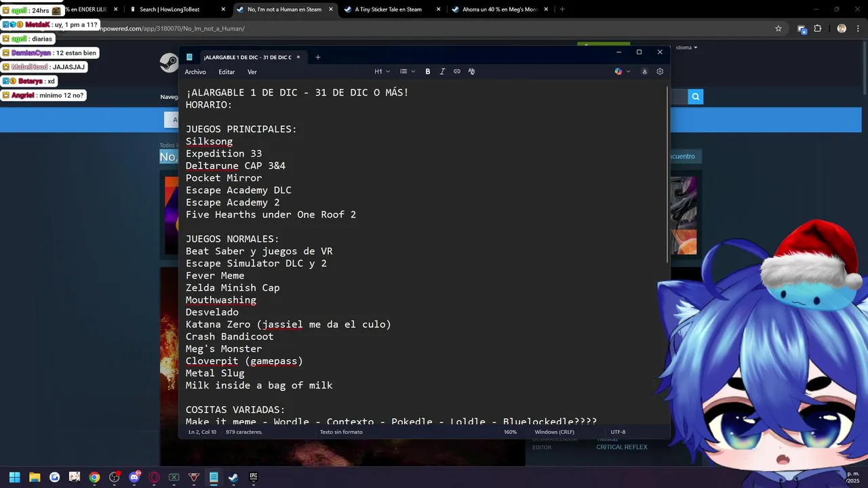Click the line Expedition 33
Screen dimensions: 868x488
[224, 154]
